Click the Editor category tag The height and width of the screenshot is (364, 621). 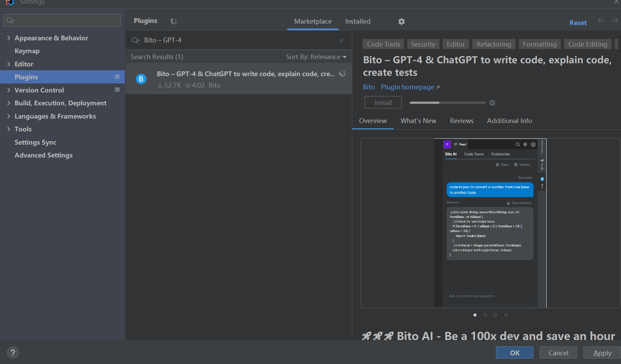(x=455, y=44)
